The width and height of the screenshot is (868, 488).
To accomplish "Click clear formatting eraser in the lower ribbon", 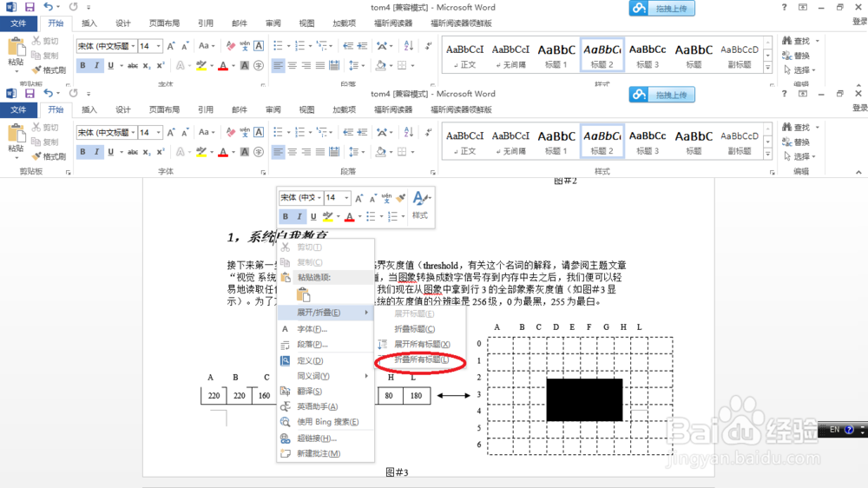I will 230,132.
